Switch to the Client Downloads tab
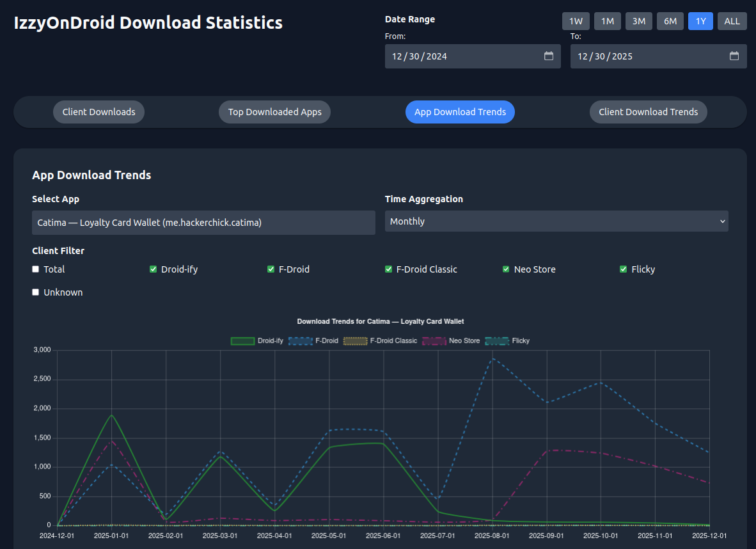Image resolution: width=756 pixels, height=549 pixels. pyautogui.click(x=98, y=112)
